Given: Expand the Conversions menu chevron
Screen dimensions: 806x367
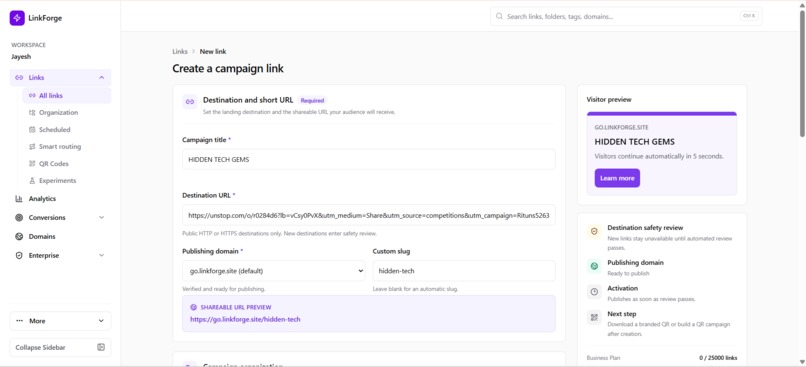Looking at the screenshot, I should [x=101, y=217].
